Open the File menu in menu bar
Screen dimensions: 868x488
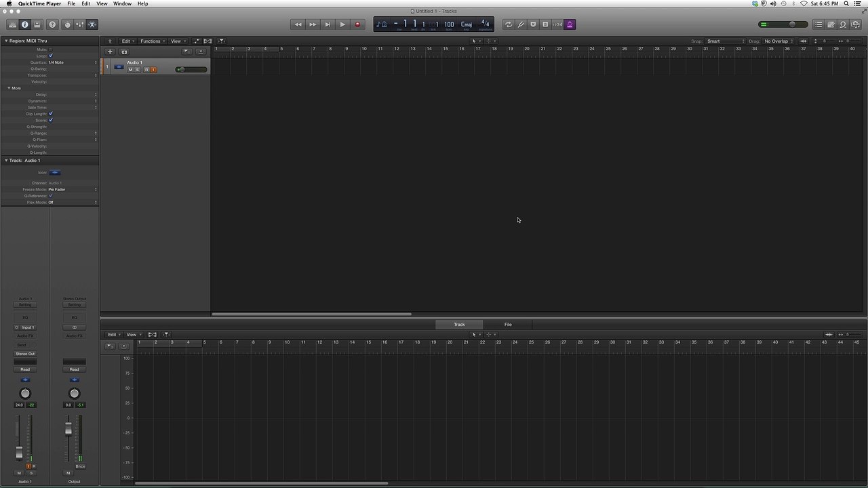tap(71, 3)
